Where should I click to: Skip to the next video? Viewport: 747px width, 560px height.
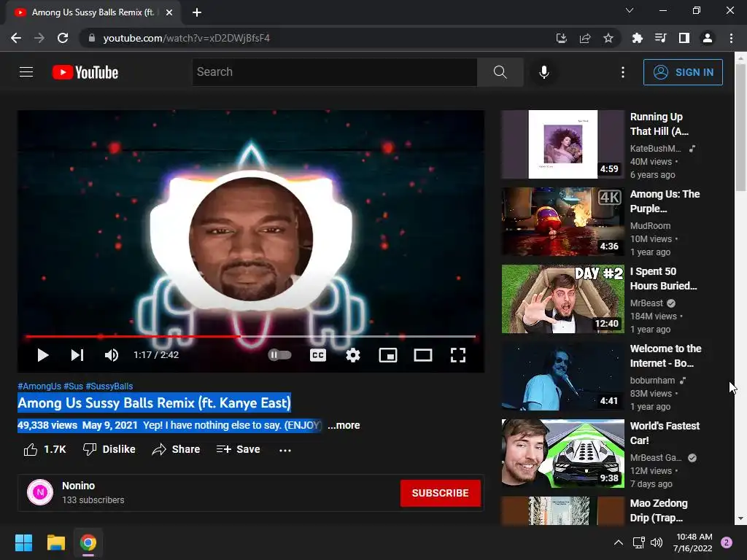pyautogui.click(x=77, y=355)
